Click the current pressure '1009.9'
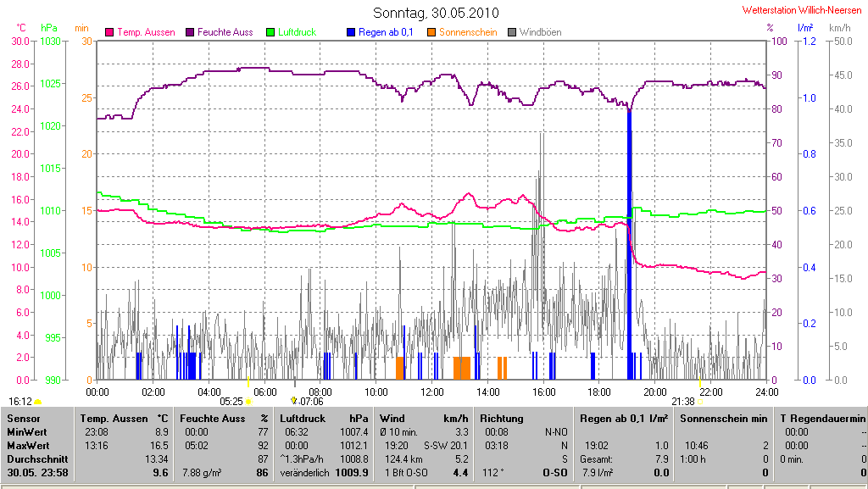Image resolution: width=868 pixels, height=489 pixels. [x=352, y=473]
